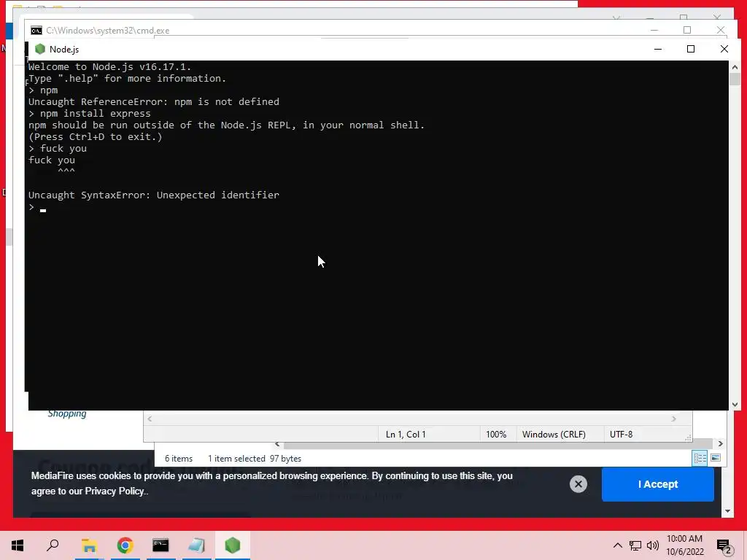Select Node.js taskbar icon
The image size is (747, 560).
coord(233,545)
